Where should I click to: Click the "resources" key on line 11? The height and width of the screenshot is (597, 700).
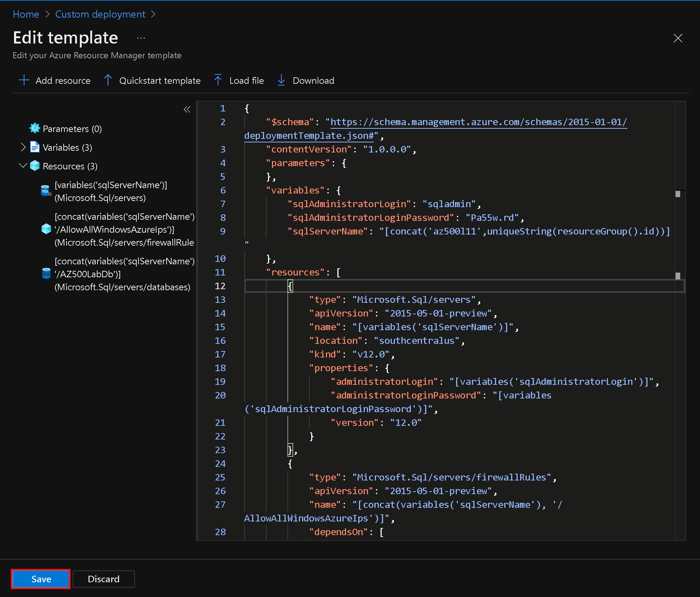click(x=295, y=272)
